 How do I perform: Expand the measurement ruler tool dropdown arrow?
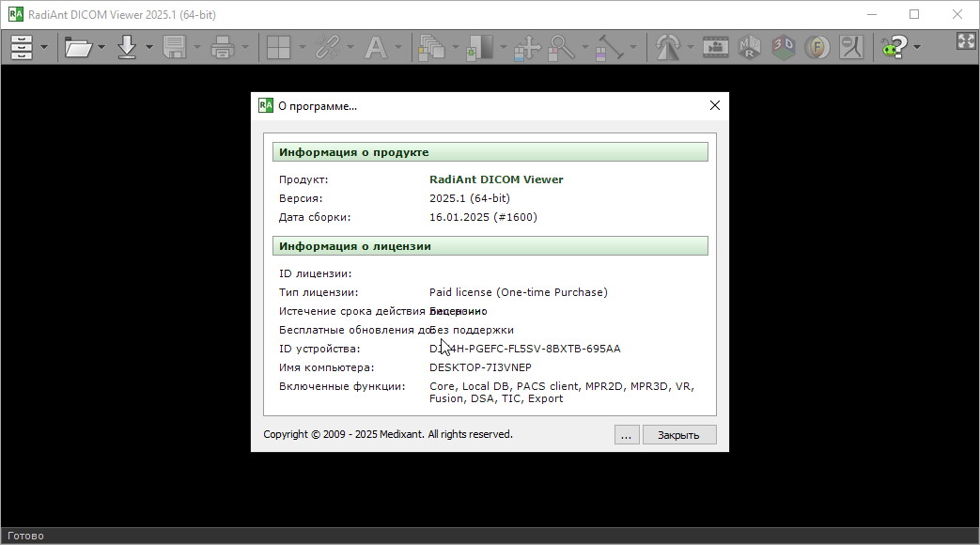pos(633,47)
